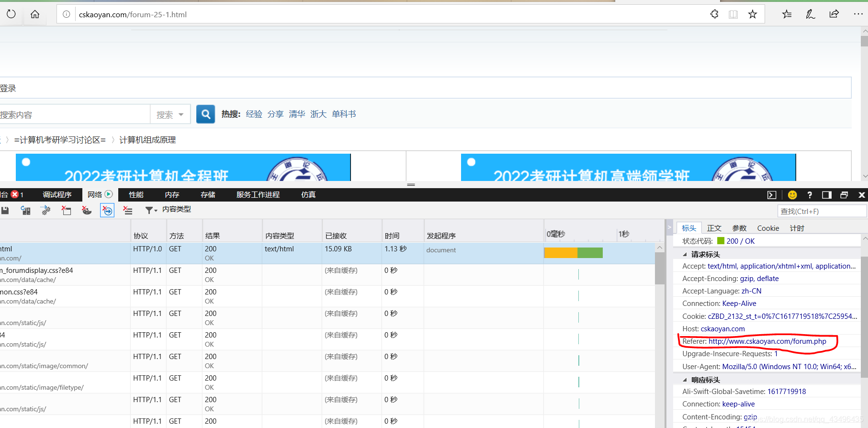Select the 参数 details tab

pyautogui.click(x=739, y=228)
